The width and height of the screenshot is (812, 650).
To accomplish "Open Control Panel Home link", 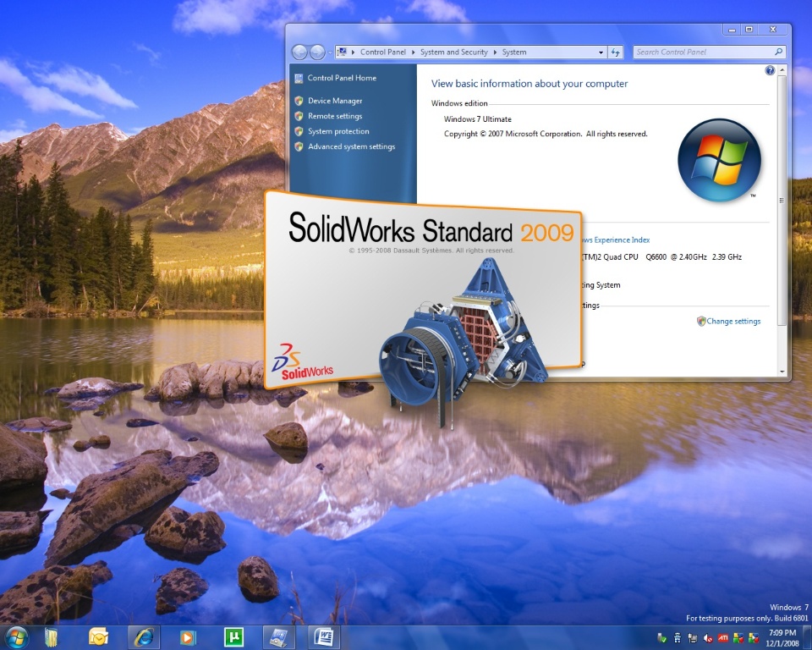I will tap(342, 78).
